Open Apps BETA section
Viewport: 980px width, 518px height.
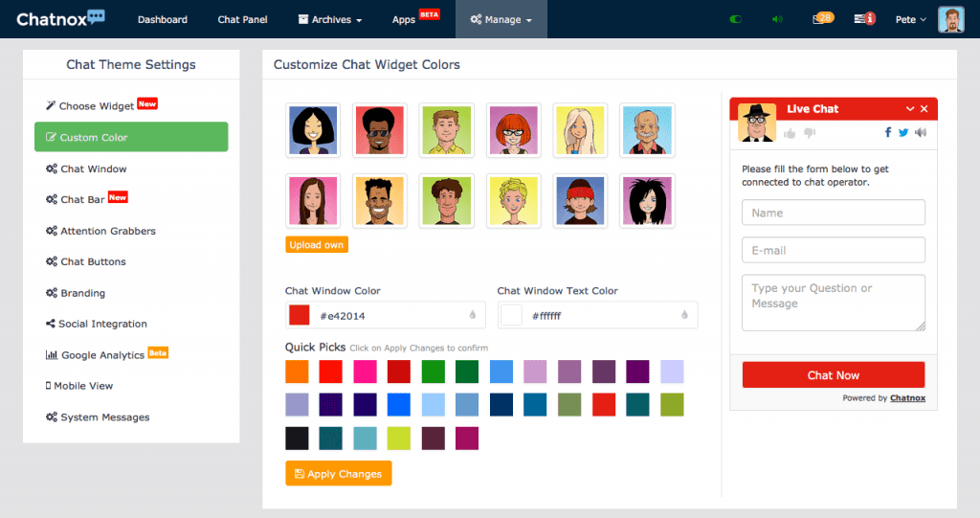tap(415, 17)
